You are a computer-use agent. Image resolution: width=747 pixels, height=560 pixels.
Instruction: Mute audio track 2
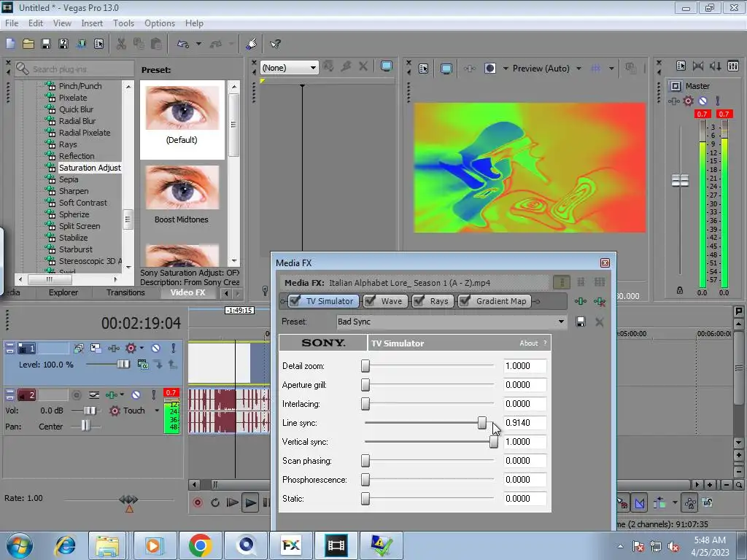[136, 394]
